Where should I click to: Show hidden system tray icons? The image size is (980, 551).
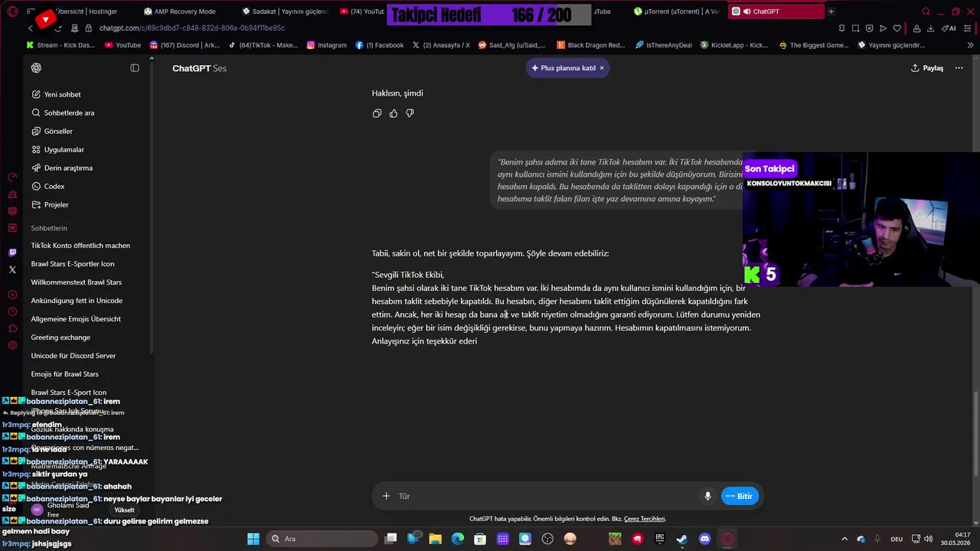(844, 539)
